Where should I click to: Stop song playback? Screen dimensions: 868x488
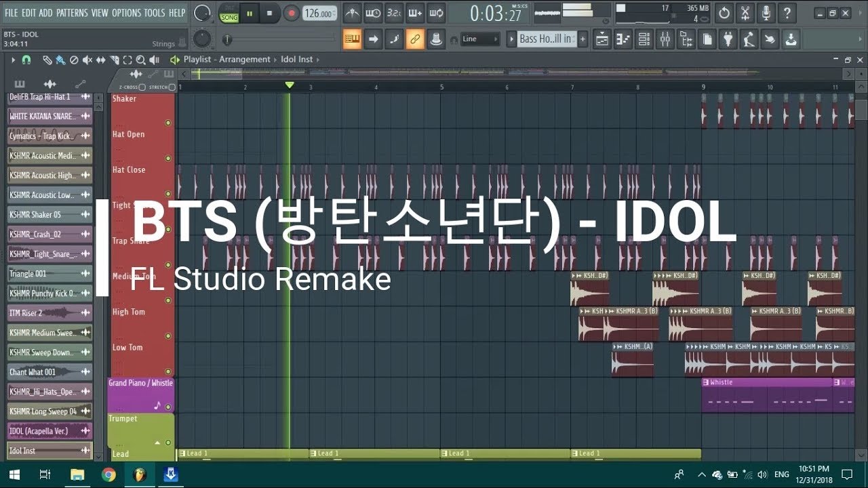[x=269, y=13]
